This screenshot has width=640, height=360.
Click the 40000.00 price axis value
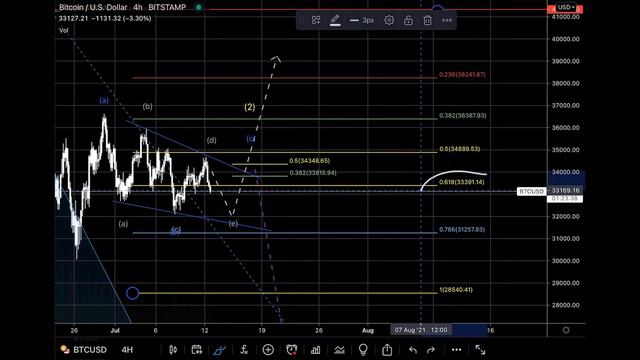(565, 39)
